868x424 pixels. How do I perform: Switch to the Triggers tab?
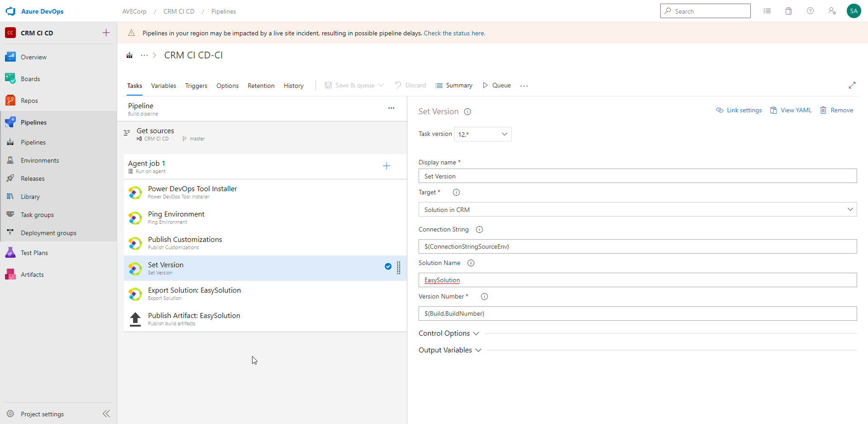click(196, 86)
